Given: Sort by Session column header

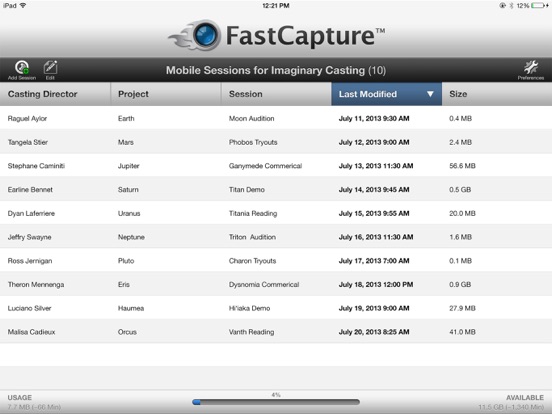Looking at the screenshot, I should [x=276, y=94].
